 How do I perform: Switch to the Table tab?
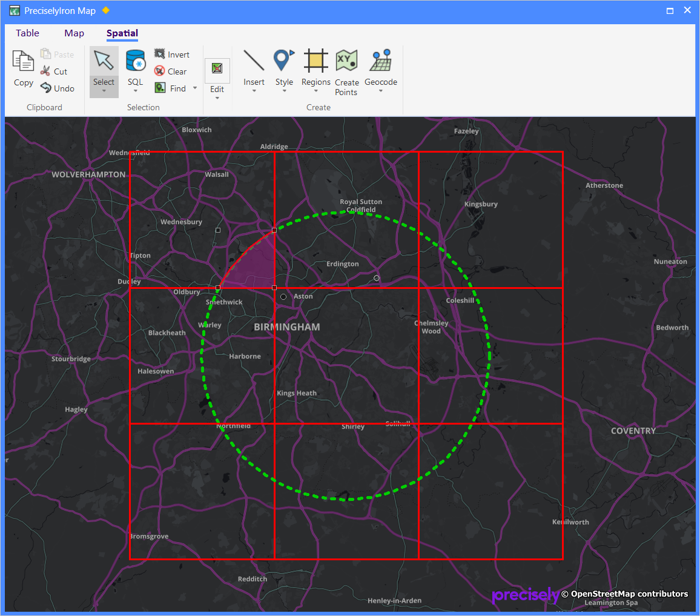[27, 33]
